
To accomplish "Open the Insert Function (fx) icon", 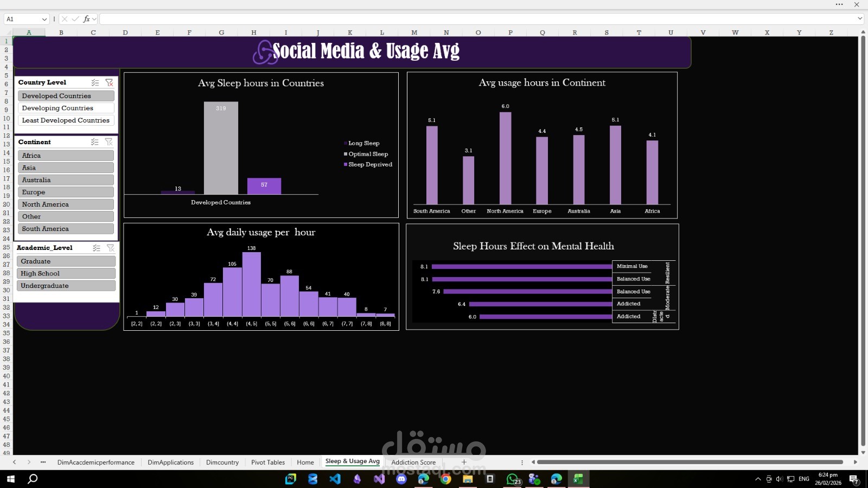I will click(86, 18).
